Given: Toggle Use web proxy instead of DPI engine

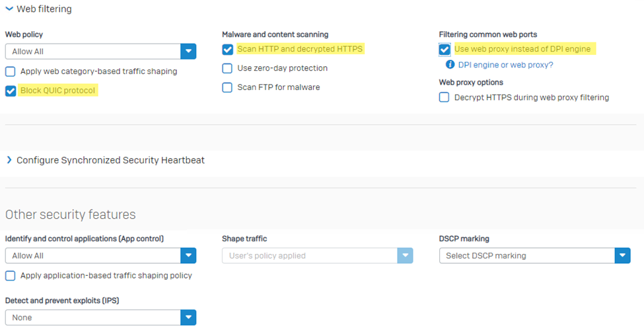Looking at the screenshot, I should coord(445,50).
